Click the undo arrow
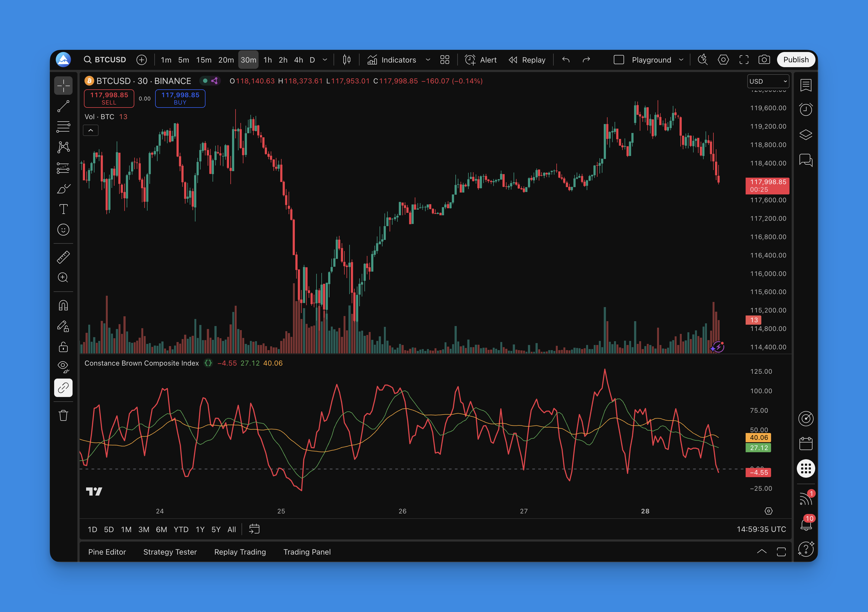The height and width of the screenshot is (612, 868). [566, 60]
